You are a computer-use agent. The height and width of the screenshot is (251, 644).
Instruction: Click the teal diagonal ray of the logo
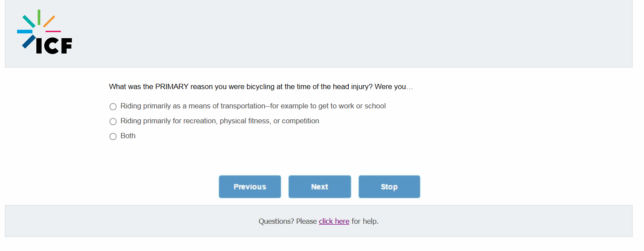(x=29, y=21)
